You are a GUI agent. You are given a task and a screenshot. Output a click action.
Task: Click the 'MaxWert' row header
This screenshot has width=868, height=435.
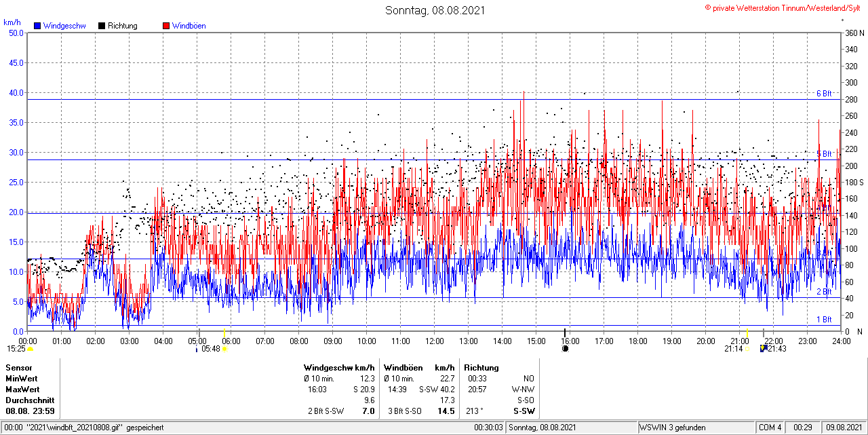(22, 390)
